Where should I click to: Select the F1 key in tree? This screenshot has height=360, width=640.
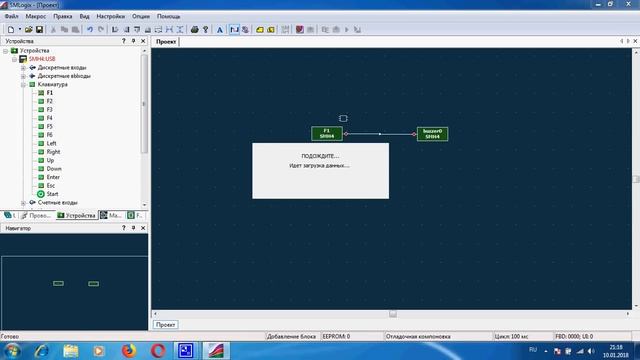click(x=49, y=93)
